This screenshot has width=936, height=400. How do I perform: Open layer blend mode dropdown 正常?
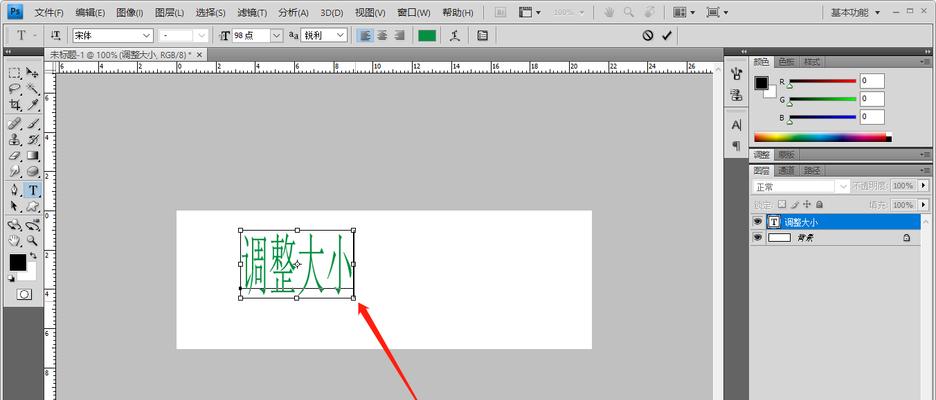coord(800,186)
